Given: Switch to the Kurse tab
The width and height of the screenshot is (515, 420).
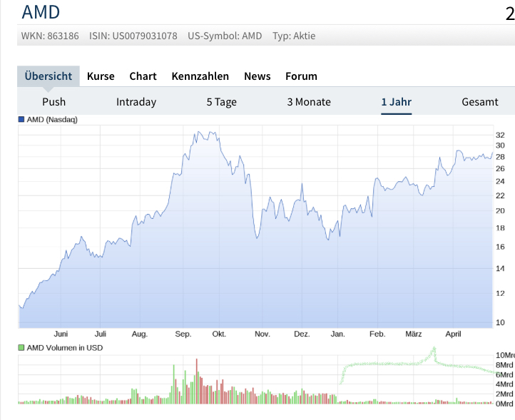Looking at the screenshot, I should pos(101,76).
